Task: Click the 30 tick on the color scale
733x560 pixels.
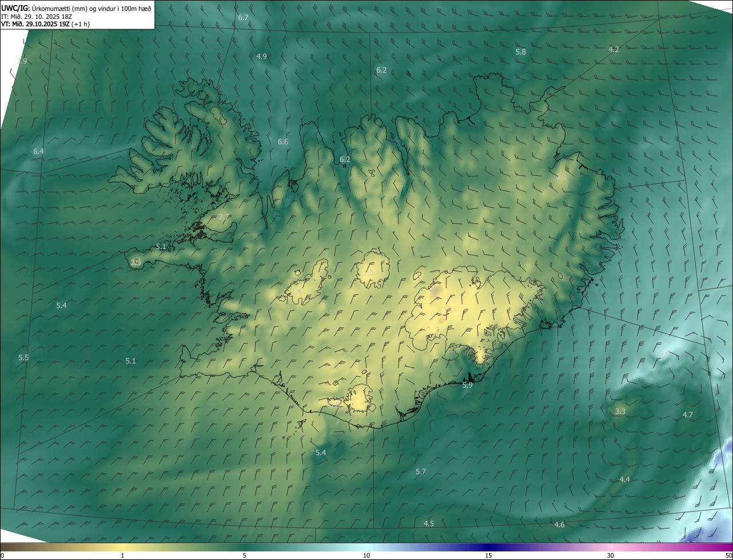Action: tap(610, 555)
